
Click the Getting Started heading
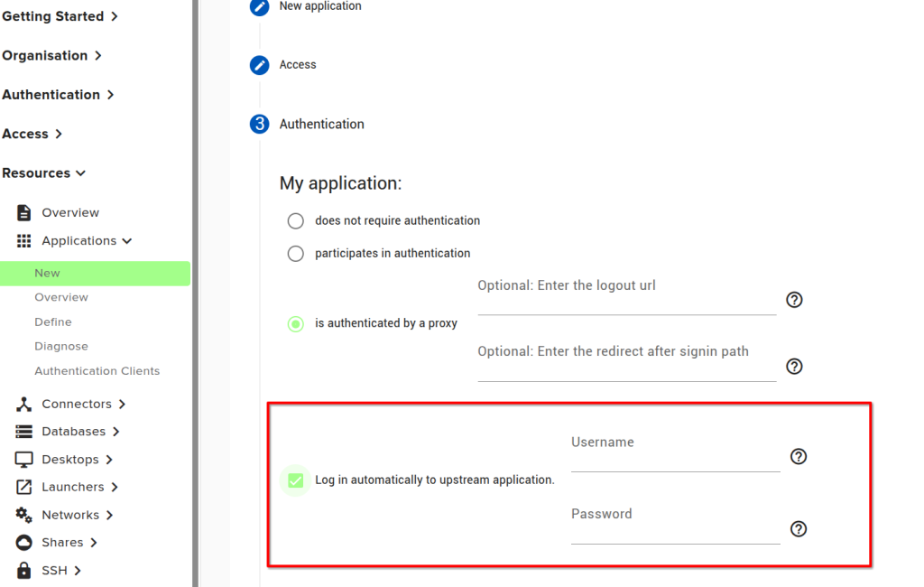[x=52, y=15]
